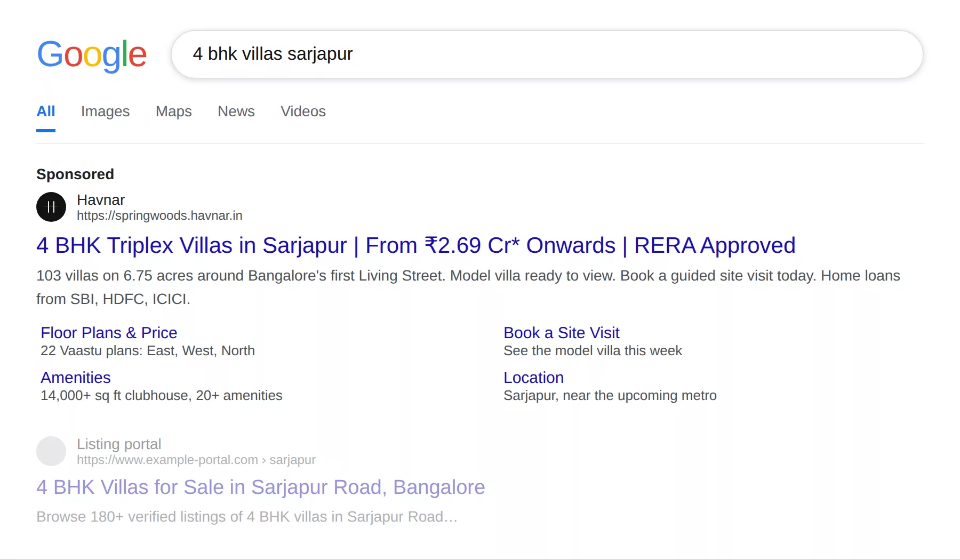960x560 pixels.
Task: Click the Havnar advertiser name
Action: coord(101,200)
